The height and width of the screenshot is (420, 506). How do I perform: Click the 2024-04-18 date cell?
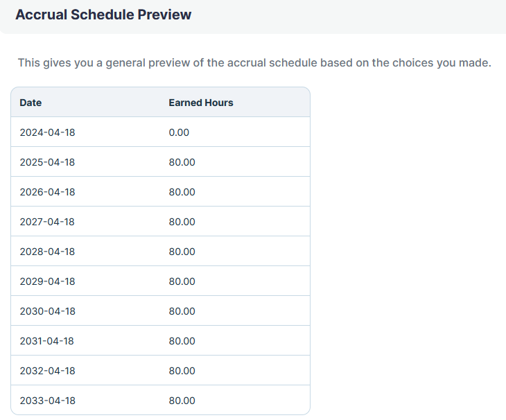click(47, 132)
